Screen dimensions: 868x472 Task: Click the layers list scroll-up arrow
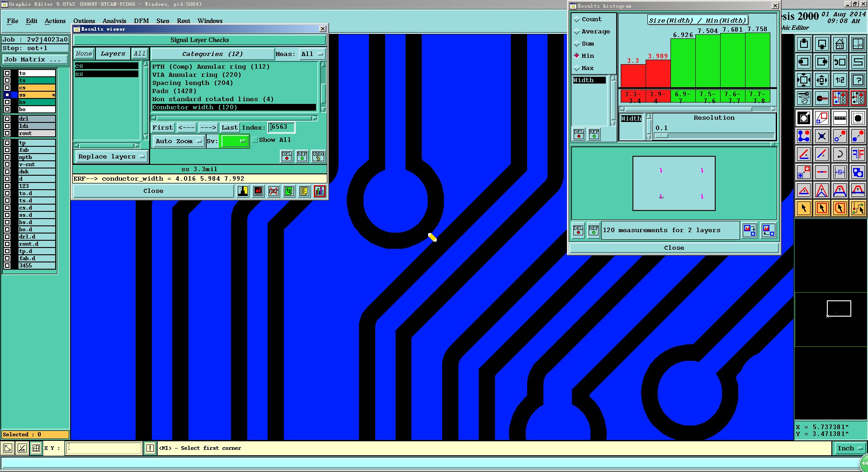(146, 64)
